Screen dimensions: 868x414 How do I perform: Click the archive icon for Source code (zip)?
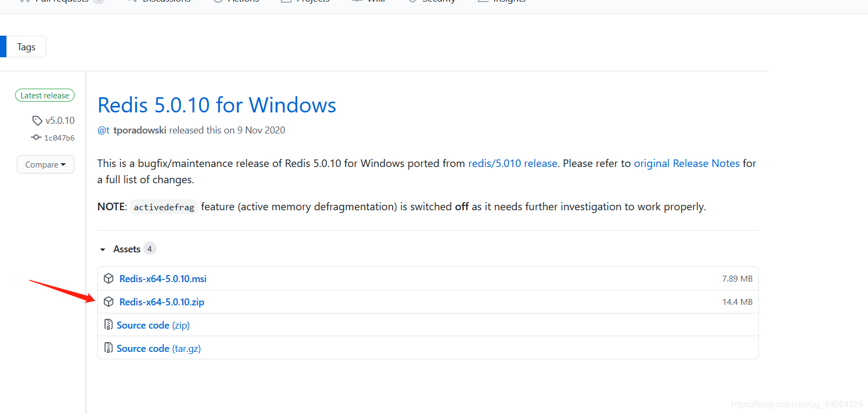click(109, 325)
